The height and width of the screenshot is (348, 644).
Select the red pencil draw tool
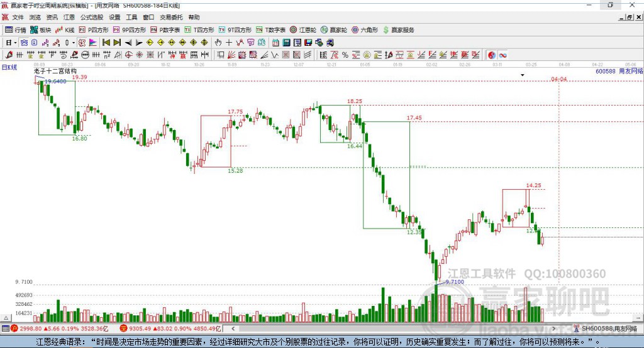click(9, 55)
